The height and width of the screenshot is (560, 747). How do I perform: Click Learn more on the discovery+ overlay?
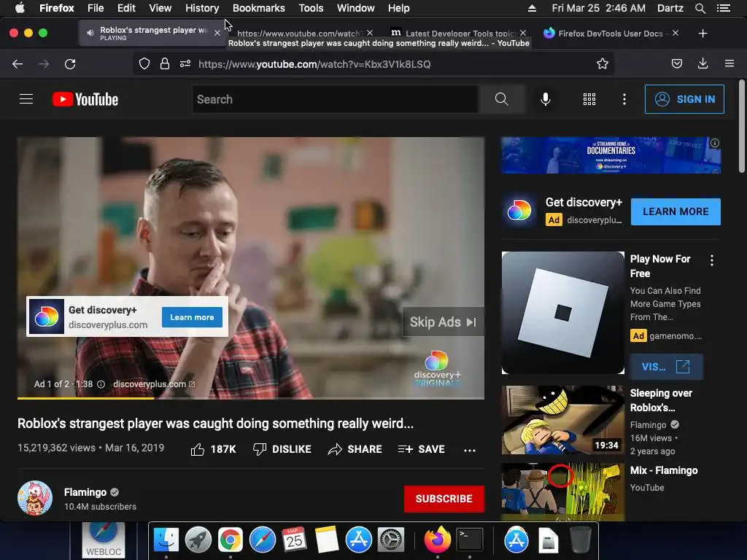tap(192, 317)
